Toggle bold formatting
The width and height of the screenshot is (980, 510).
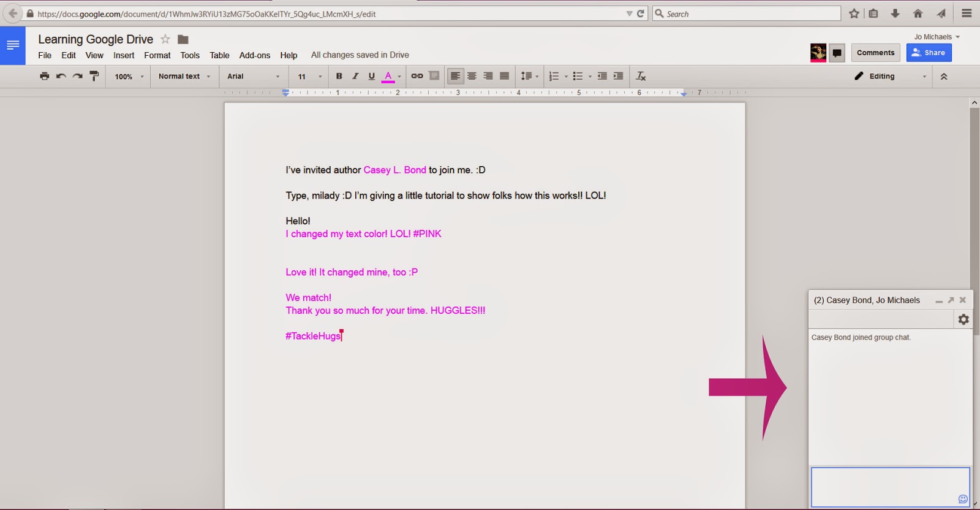coord(339,76)
